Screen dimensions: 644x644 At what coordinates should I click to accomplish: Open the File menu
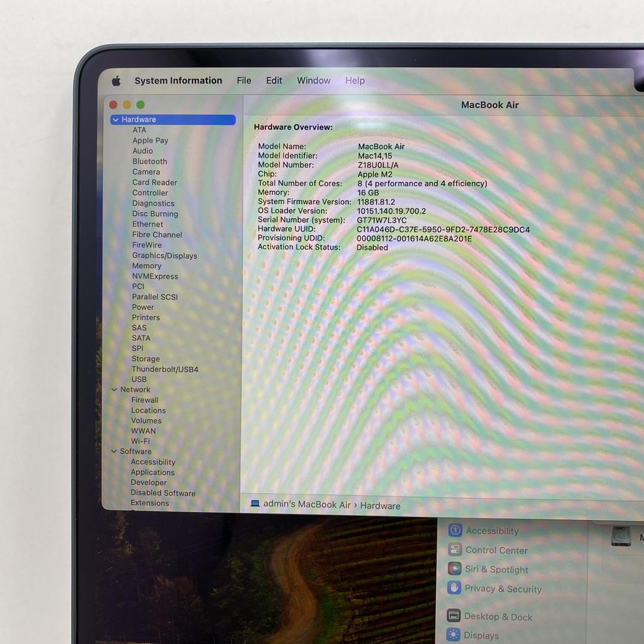pos(244,80)
